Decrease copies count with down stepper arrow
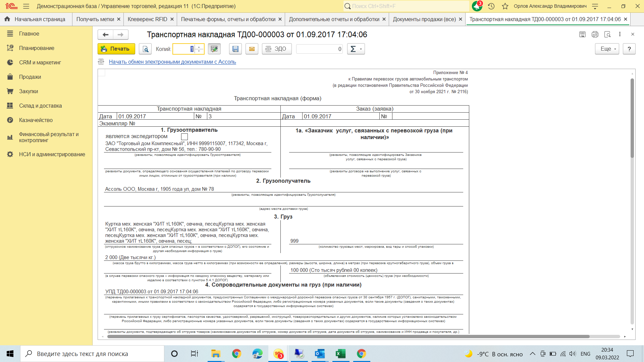 [x=199, y=51]
